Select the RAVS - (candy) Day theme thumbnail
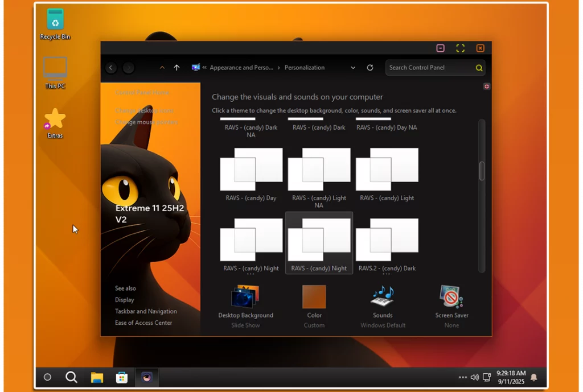This screenshot has height=392, width=583. [x=251, y=170]
